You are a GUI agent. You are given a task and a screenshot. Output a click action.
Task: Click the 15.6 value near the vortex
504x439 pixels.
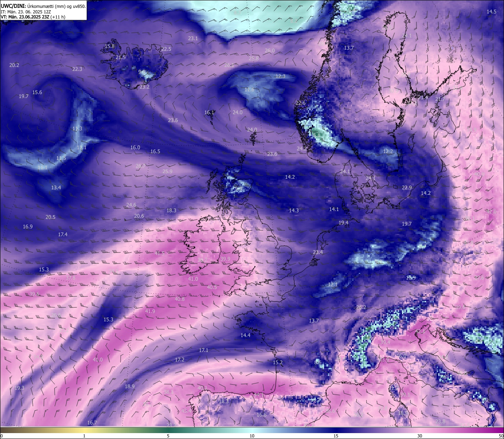[x=37, y=93]
